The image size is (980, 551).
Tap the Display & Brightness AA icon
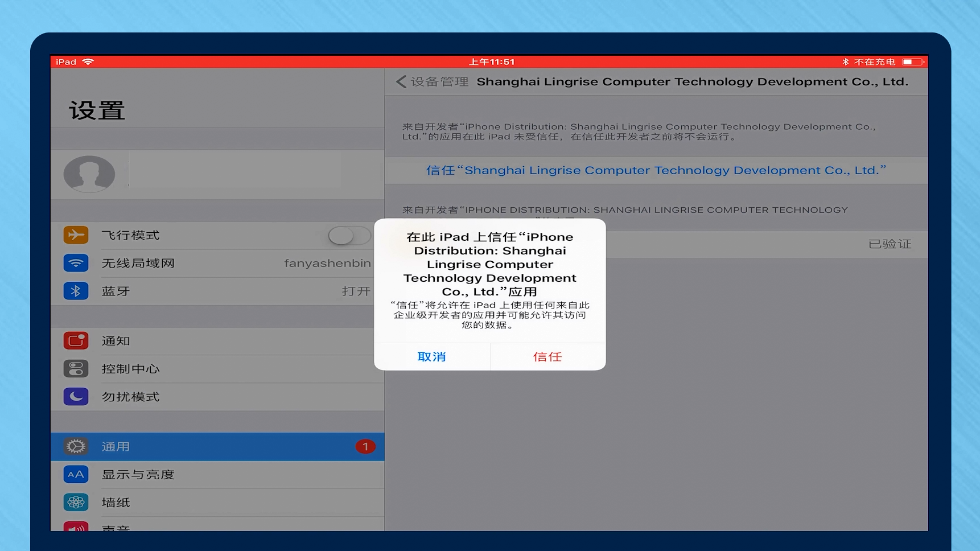point(76,474)
